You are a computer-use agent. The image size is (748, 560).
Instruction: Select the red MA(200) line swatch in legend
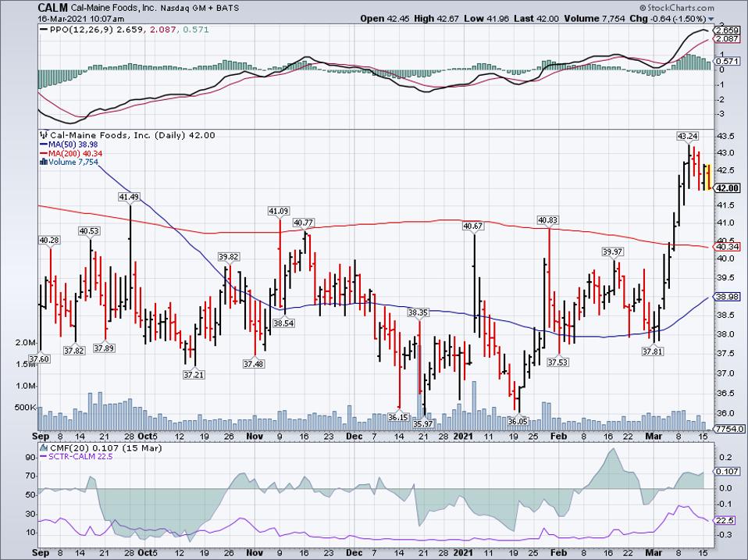click(x=44, y=153)
